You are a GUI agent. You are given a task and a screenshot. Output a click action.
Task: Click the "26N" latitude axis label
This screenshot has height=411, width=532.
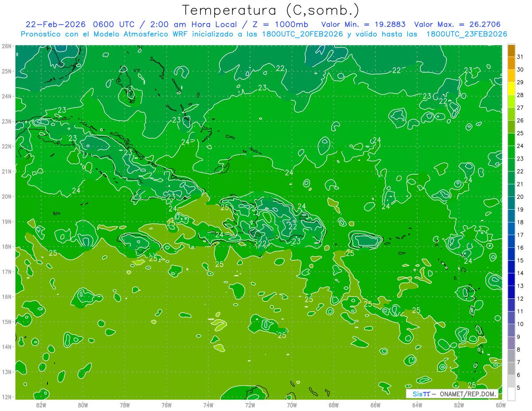[x=6, y=46]
